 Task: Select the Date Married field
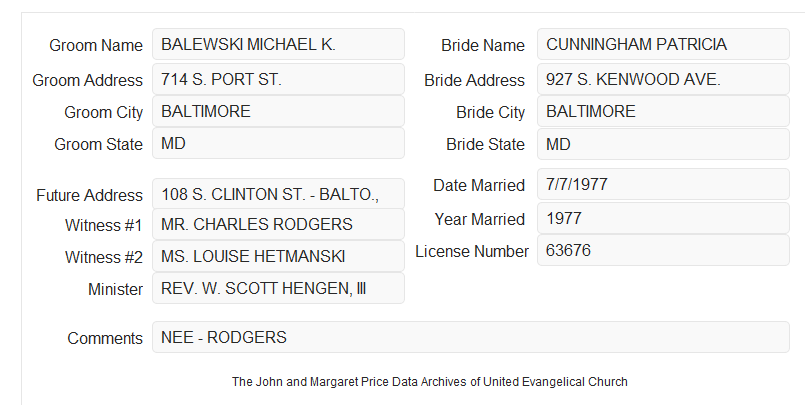[663, 184]
